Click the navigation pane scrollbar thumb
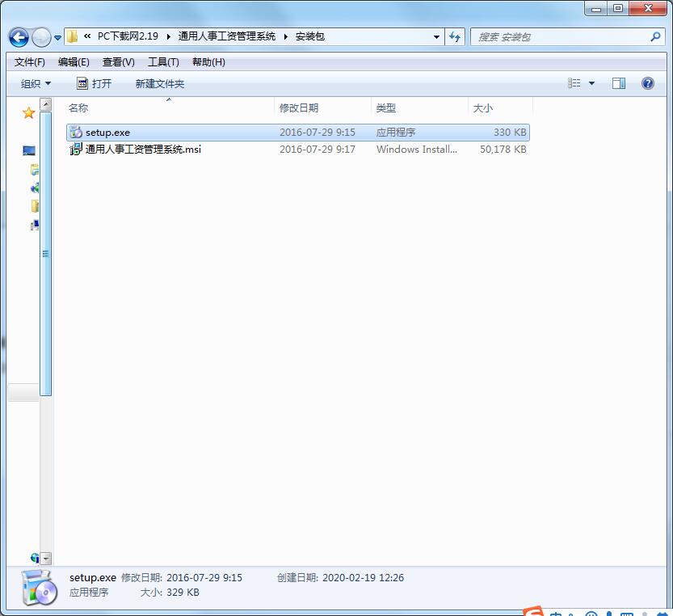Viewport: 673px width, 616px height. click(x=45, y=254)
